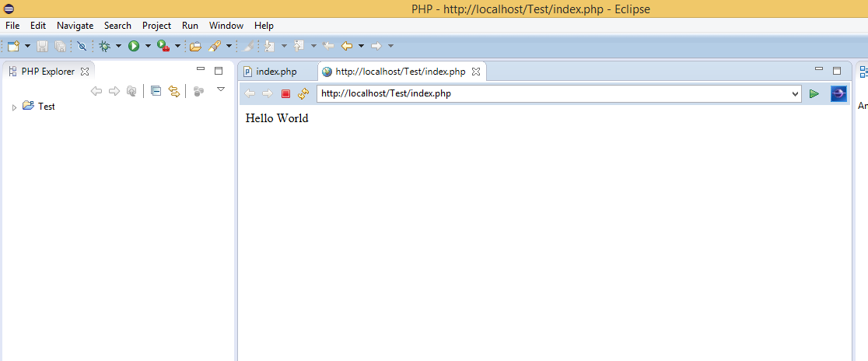Open the Navigate menu
Screen dimensions: 868x361
pos(75,26)
